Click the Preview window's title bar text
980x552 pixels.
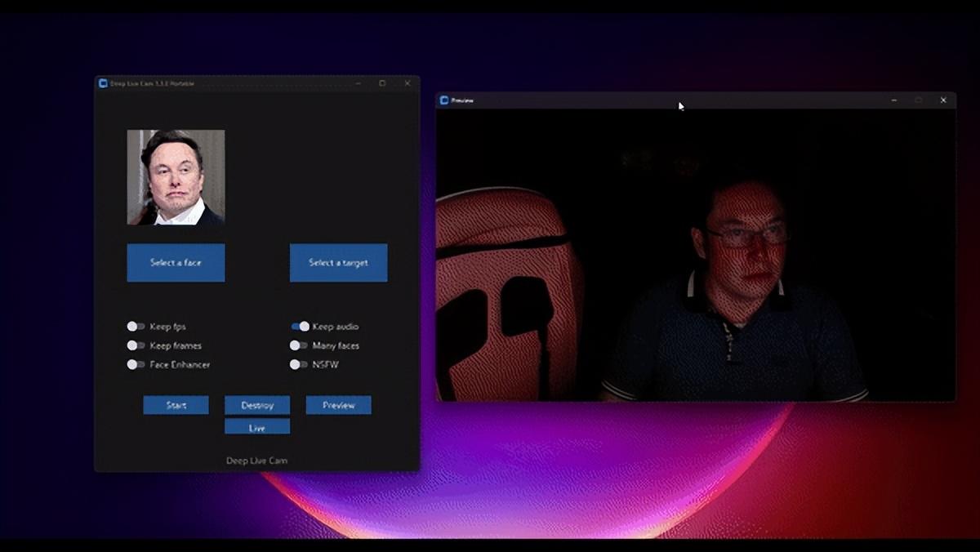[463, 99]
